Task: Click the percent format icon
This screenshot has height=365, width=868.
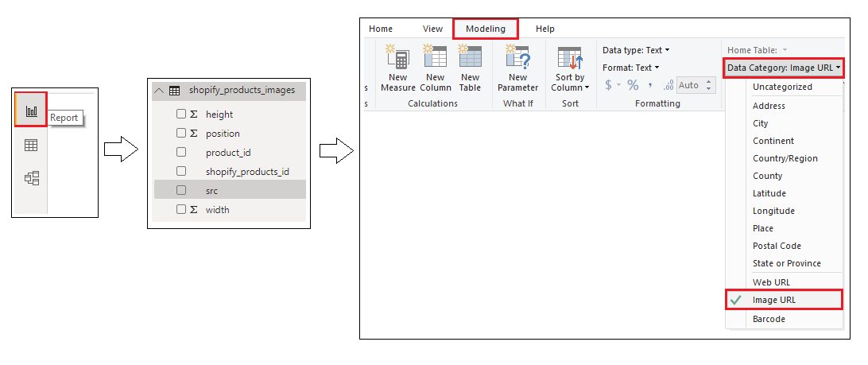Action: (633, 85)
